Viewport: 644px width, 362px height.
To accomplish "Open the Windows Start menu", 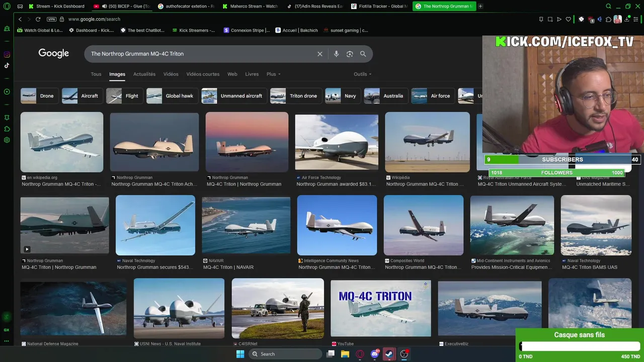I will (x=240, y=354).
